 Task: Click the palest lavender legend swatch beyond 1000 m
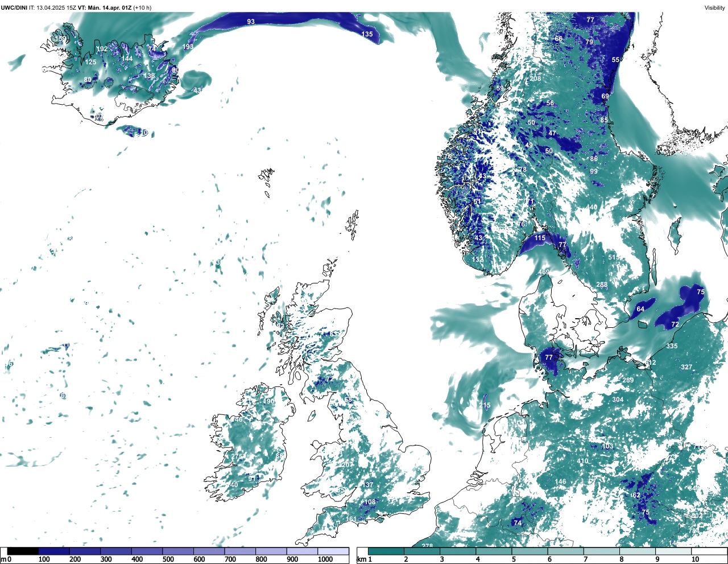(333, 551)
